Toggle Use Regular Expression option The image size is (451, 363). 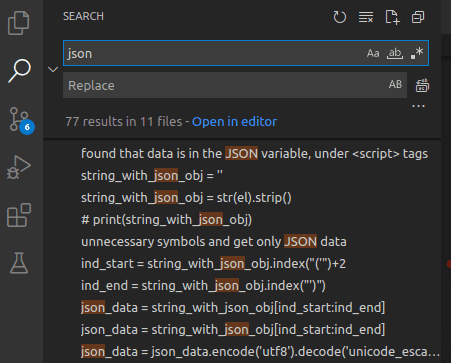pos(417,53)
